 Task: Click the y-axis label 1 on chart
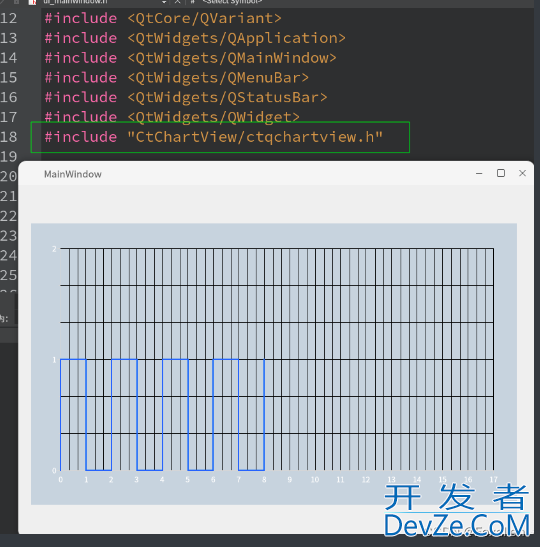point(54,360)
